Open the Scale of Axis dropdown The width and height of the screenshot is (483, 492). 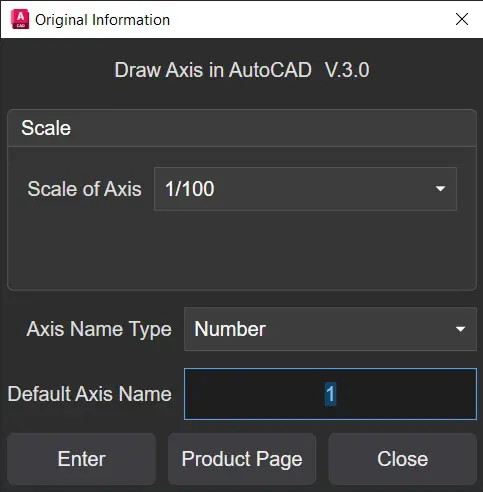305,189
